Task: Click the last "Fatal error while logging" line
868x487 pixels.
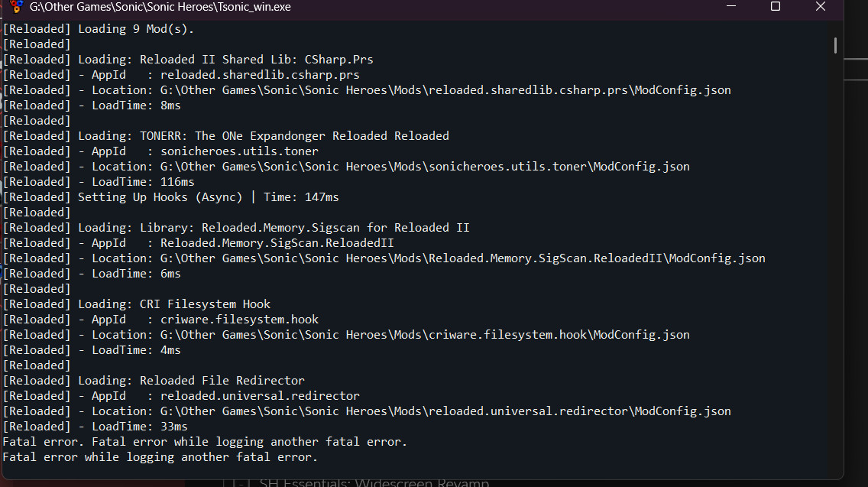Action: (x=160, y=457)
